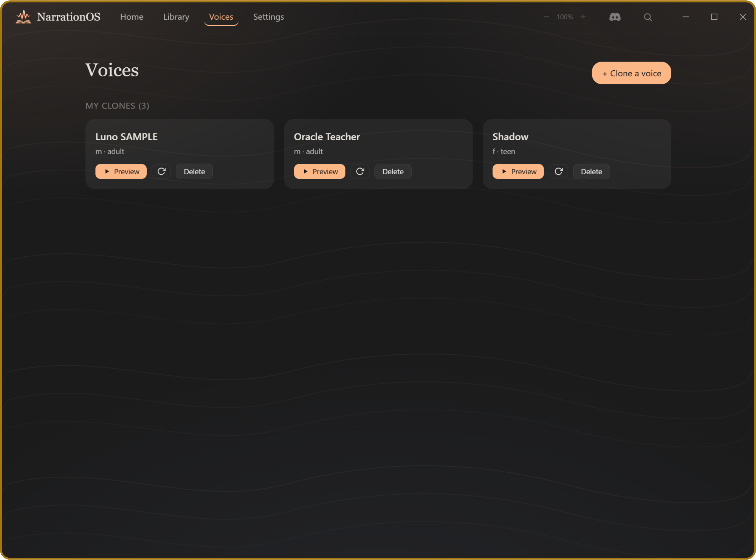Click the Shadow voice name

point(510,137)
